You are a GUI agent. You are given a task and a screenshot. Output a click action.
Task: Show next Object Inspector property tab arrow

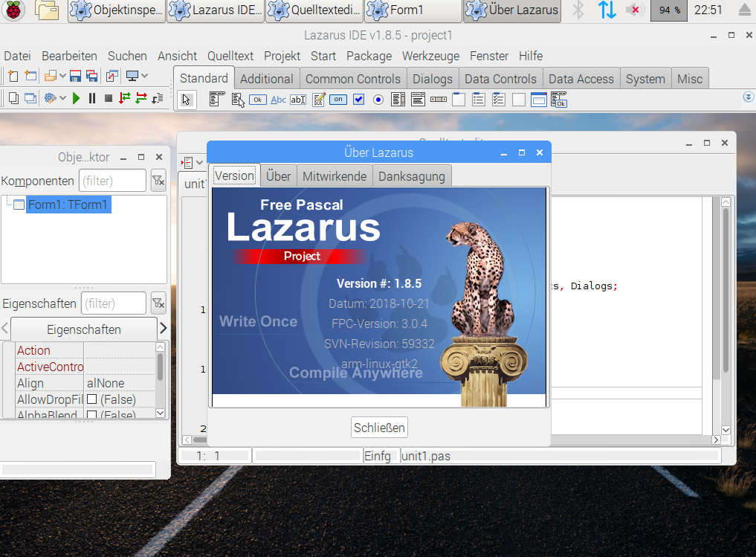click(164, 329)
